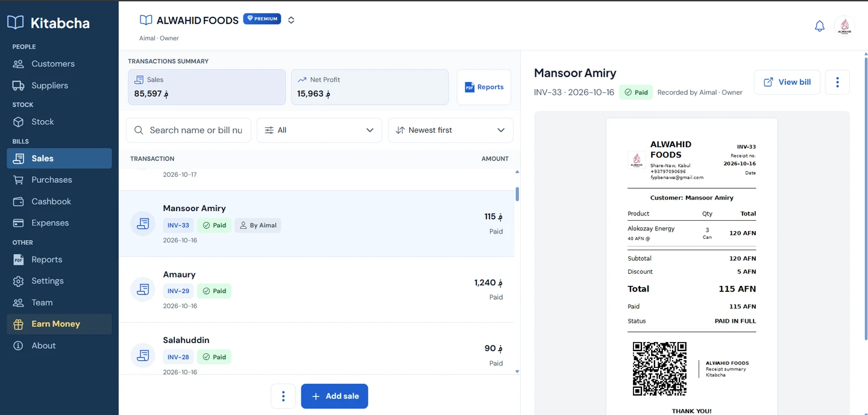Expand the All filter dropdown
The height and width of the screenshot is (415, 868).
point(319,130)
